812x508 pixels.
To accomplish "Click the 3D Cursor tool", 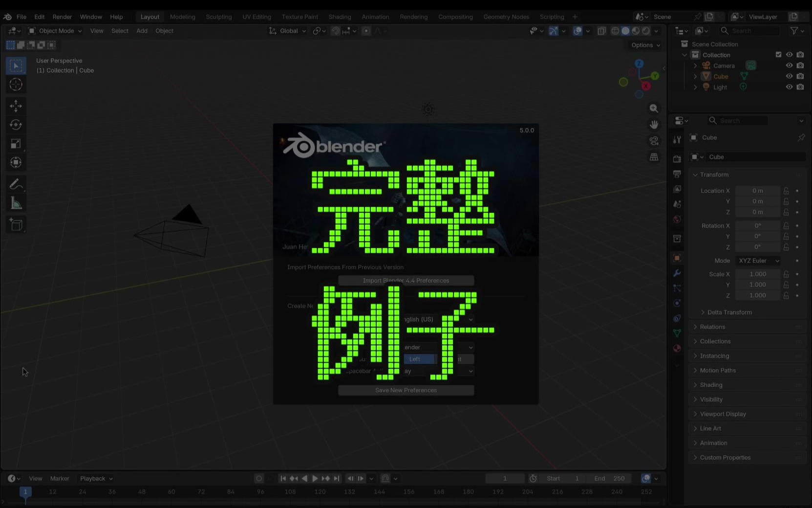I will pyautogui.click(x=16, y=85).
